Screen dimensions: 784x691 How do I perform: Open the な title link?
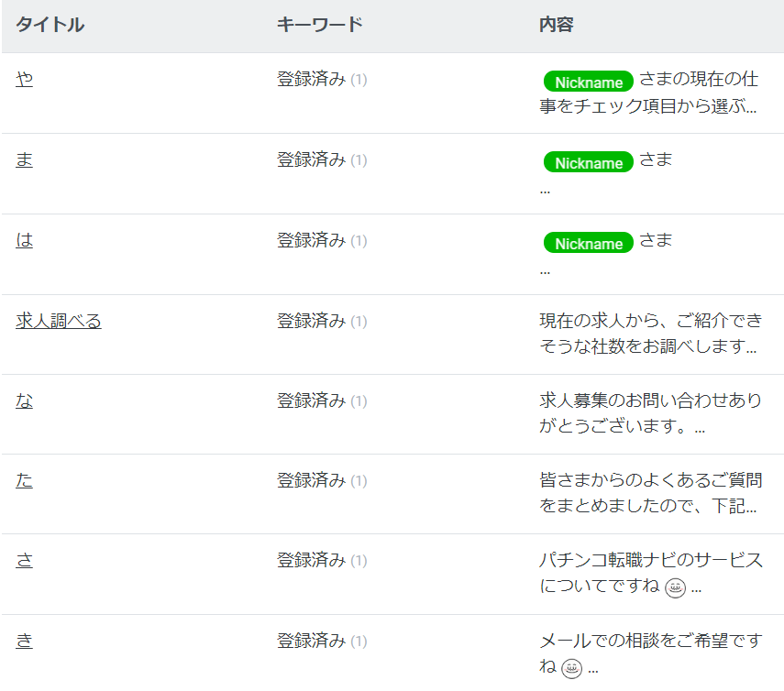pyautogui.click(x=24, y=400)
